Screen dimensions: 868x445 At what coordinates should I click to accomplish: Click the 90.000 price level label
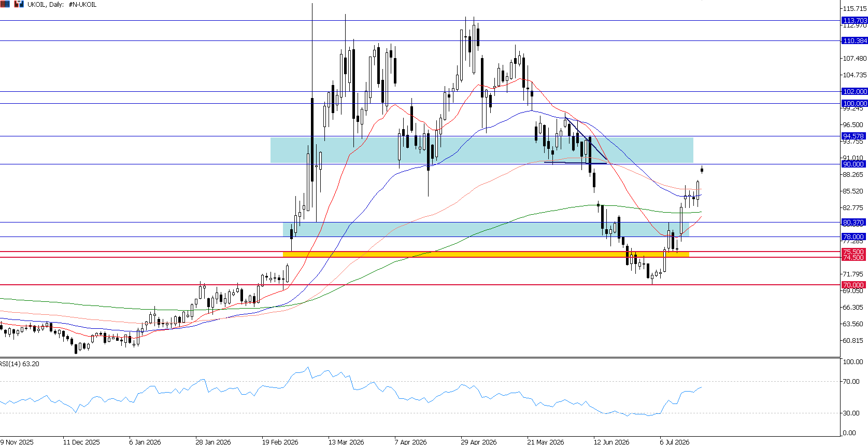855,164
